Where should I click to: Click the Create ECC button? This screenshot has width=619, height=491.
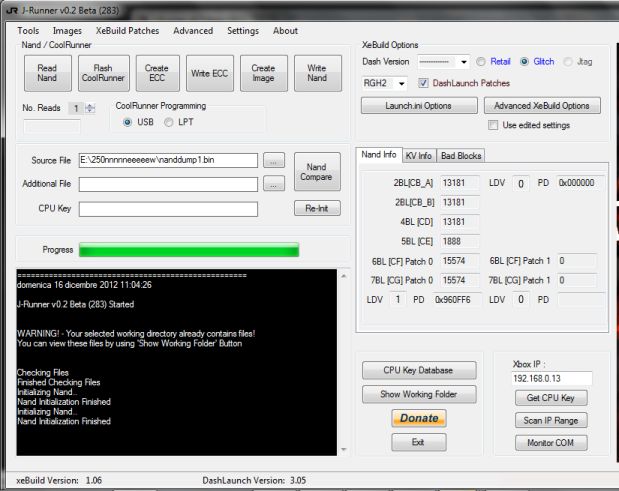[158, 73]
